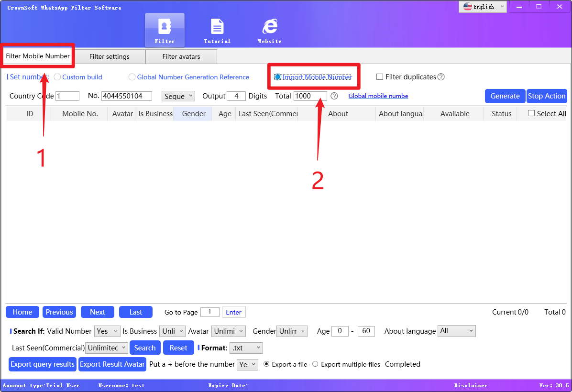This screenshot has height=392, width=572.
Task: Open Format .txt dropdown
Action: point(246,348)
